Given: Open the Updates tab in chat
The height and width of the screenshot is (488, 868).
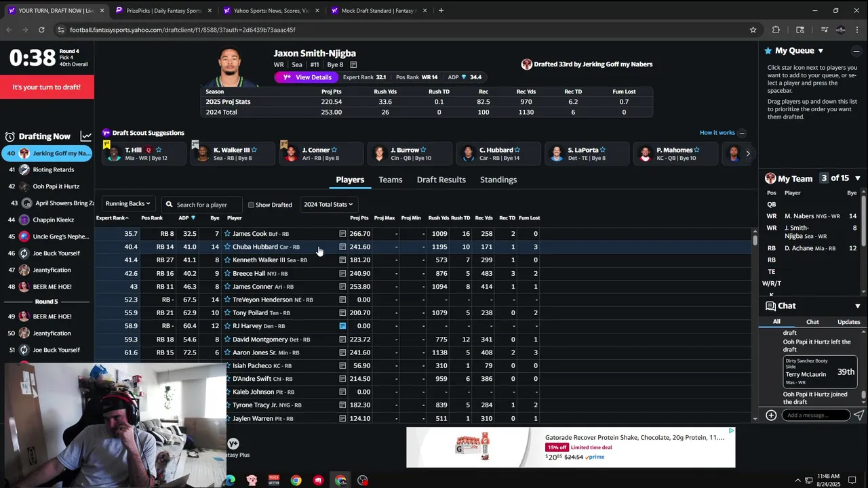Looking at the screenshot, I should (x=848, y=322).
